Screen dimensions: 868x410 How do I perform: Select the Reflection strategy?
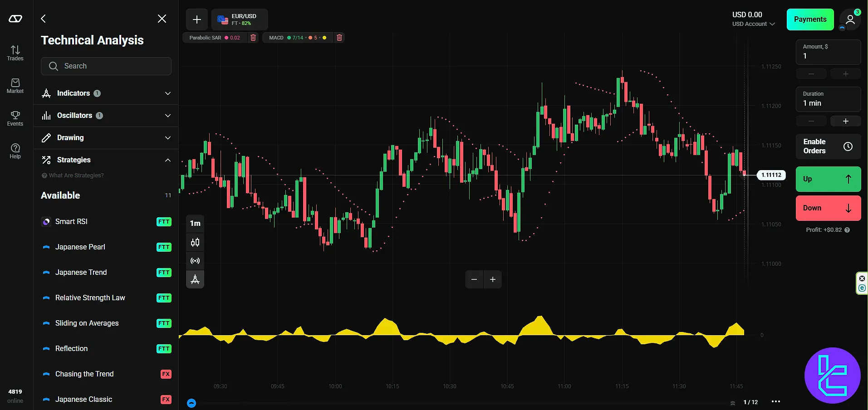pos(106,349)
